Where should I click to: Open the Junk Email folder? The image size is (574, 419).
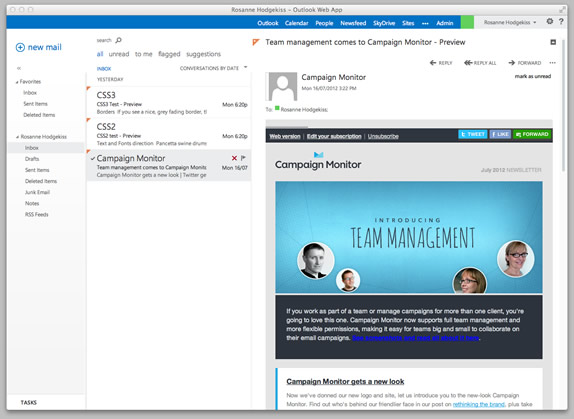[37, 192]
